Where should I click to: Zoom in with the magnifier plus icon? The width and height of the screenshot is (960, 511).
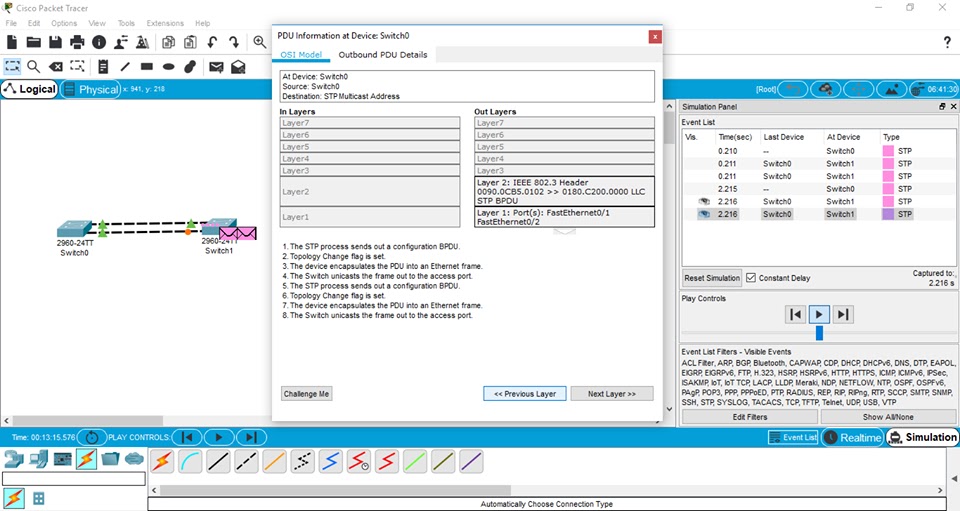coord(260,42)
